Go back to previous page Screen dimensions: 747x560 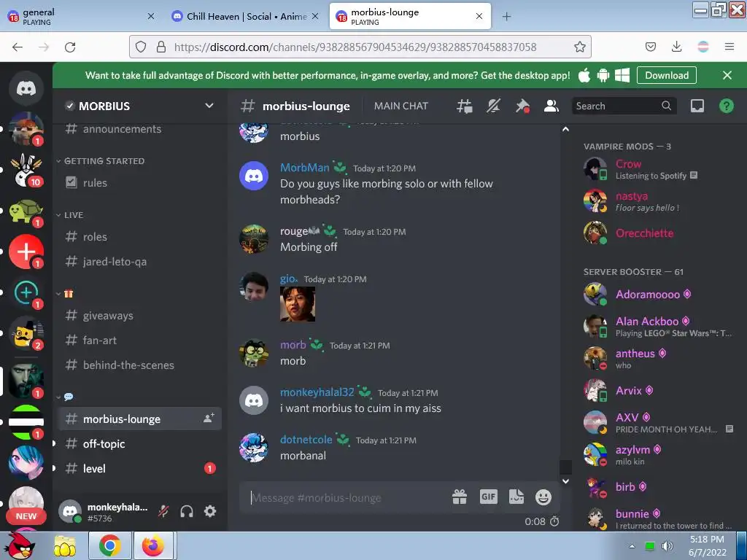pos(18,47)
